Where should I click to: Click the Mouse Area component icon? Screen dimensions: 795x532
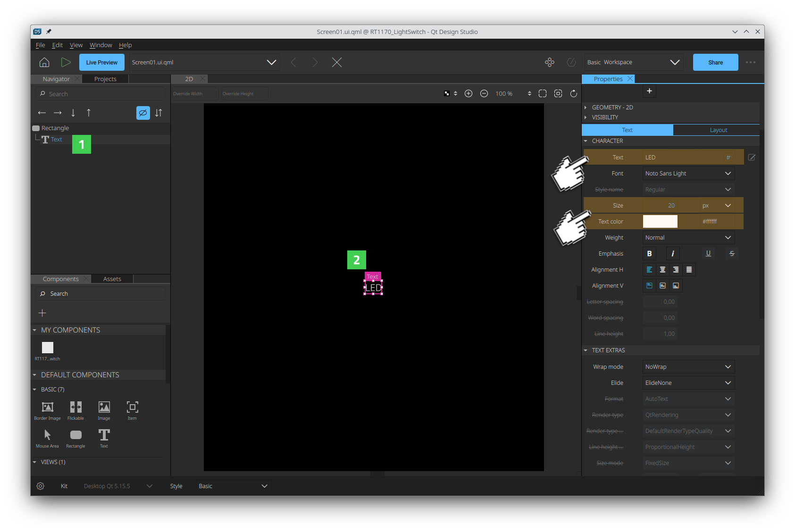48,435
